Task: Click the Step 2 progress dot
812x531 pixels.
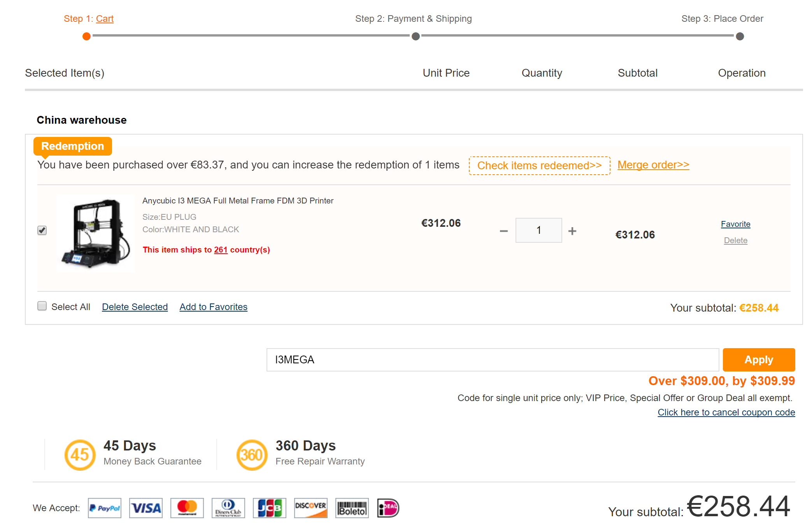Action: coord(416,36)
